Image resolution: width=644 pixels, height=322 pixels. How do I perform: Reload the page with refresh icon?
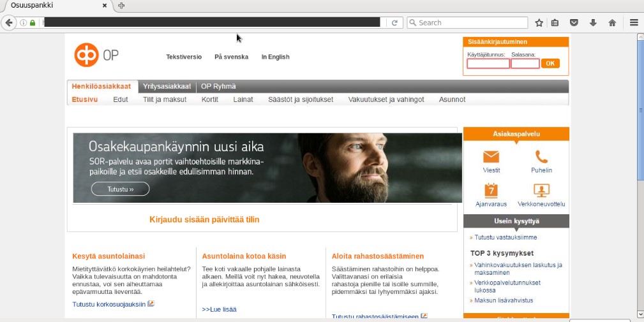tap(394, 23)
